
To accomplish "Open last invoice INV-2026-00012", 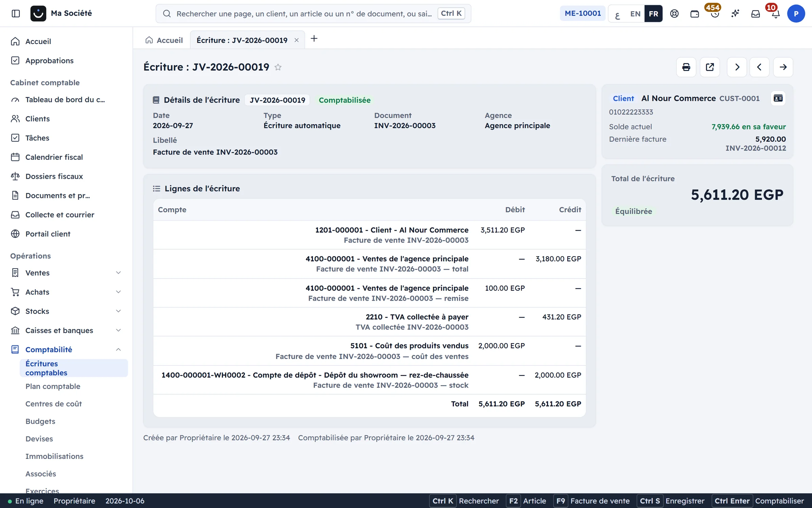I will point(755,148).
